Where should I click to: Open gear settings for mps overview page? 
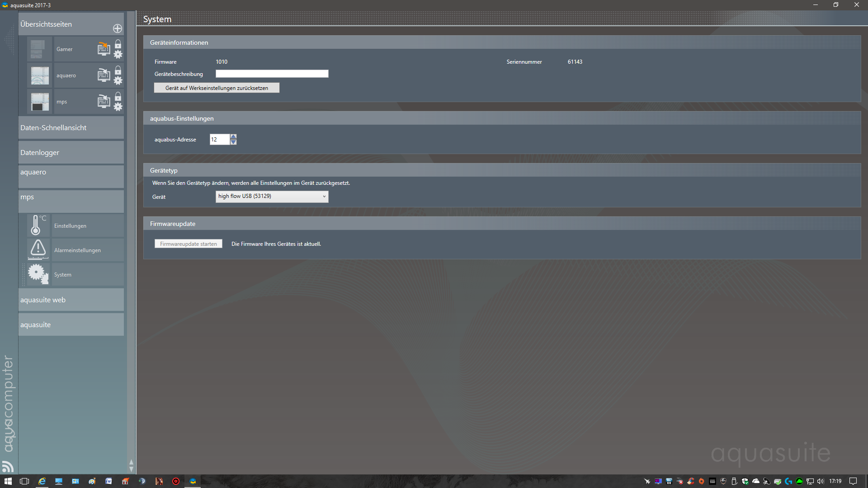(x=118, y=107)
